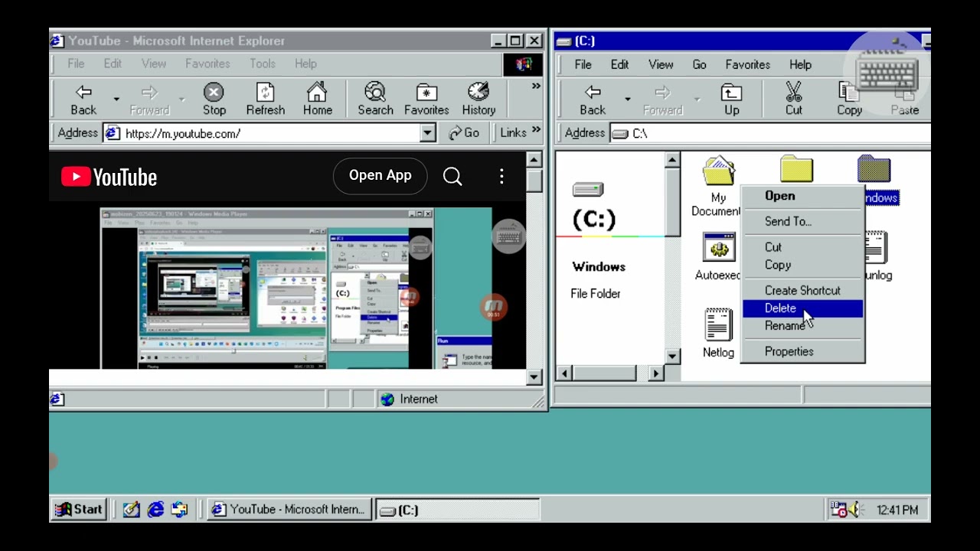
Task: Select the Autoexec file icon
Action: [718, 256]
